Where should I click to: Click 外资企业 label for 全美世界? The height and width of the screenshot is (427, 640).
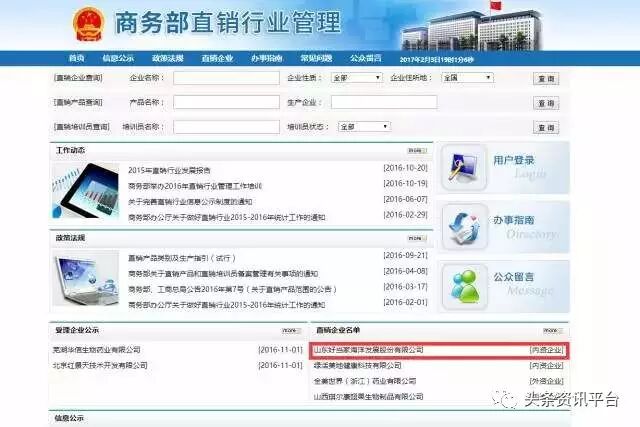[x=547, y=381]
